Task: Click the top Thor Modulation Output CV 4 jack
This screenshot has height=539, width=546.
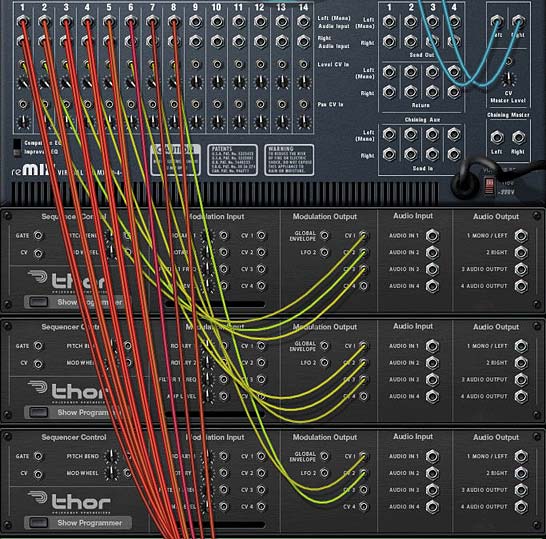Action: [364, 286]
